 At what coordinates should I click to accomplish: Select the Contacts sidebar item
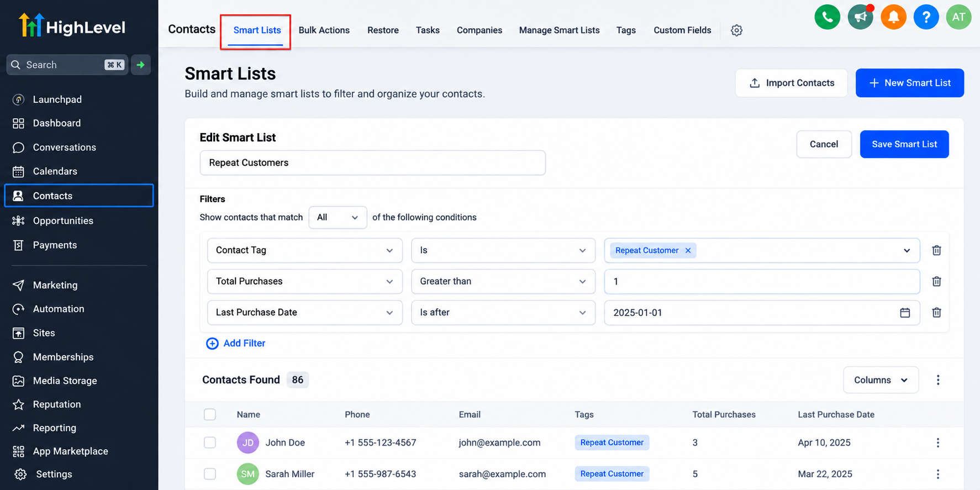pos(79,196)
